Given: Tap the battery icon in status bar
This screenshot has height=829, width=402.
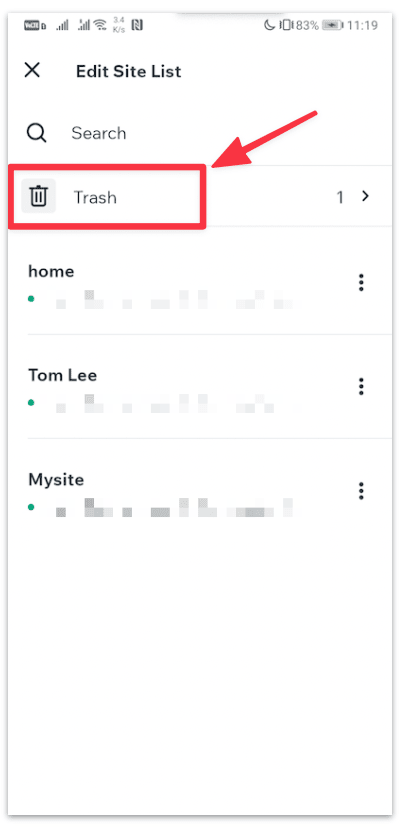Looking at the screenshot, I should coord(332,25).
